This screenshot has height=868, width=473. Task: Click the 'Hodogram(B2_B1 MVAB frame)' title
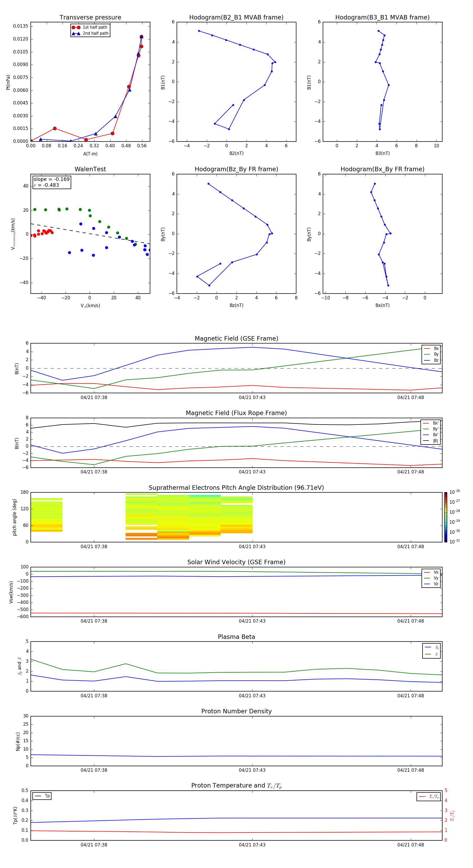236,18
